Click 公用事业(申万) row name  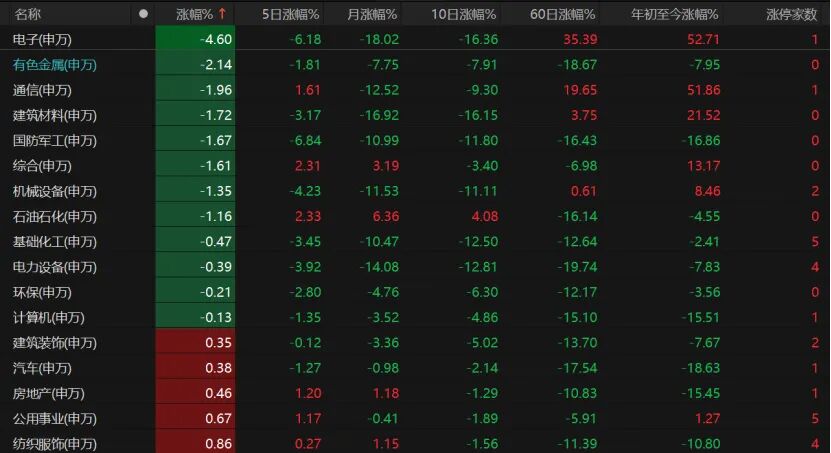click(55, 419)
